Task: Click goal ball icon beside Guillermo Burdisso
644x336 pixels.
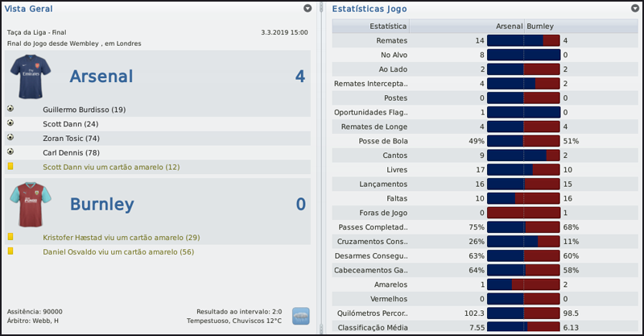Action: pos(10,109)
